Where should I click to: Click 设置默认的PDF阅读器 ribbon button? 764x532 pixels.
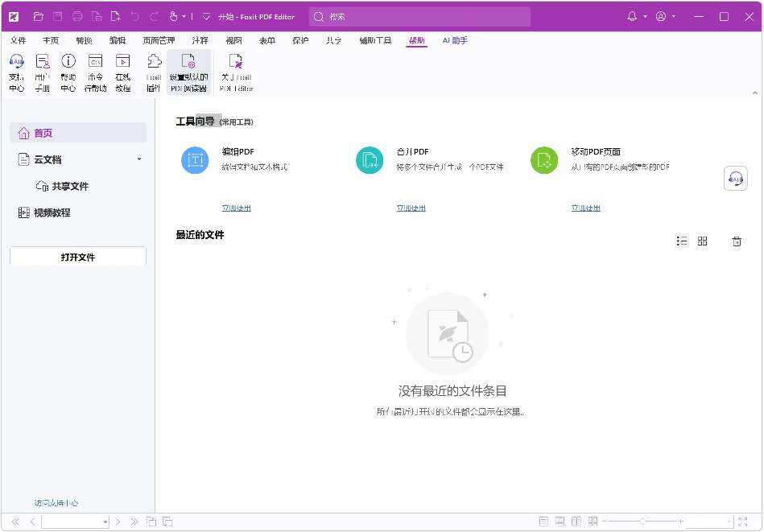[188, 72]
